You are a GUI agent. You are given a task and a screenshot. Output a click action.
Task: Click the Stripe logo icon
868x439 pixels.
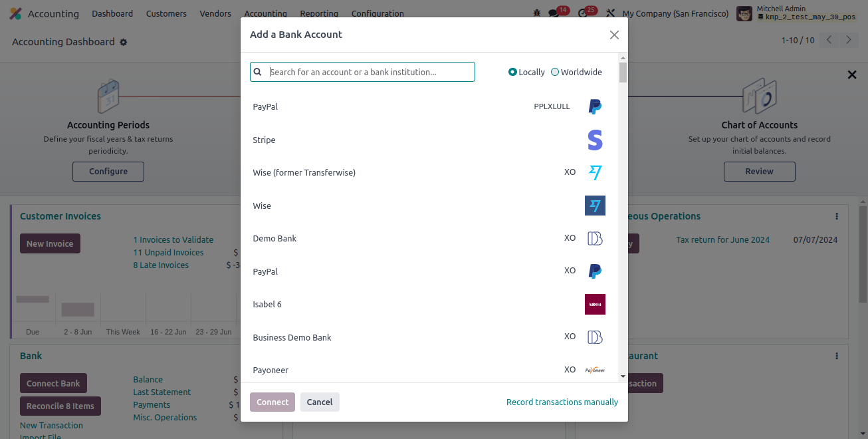click(x=595, y=140)
